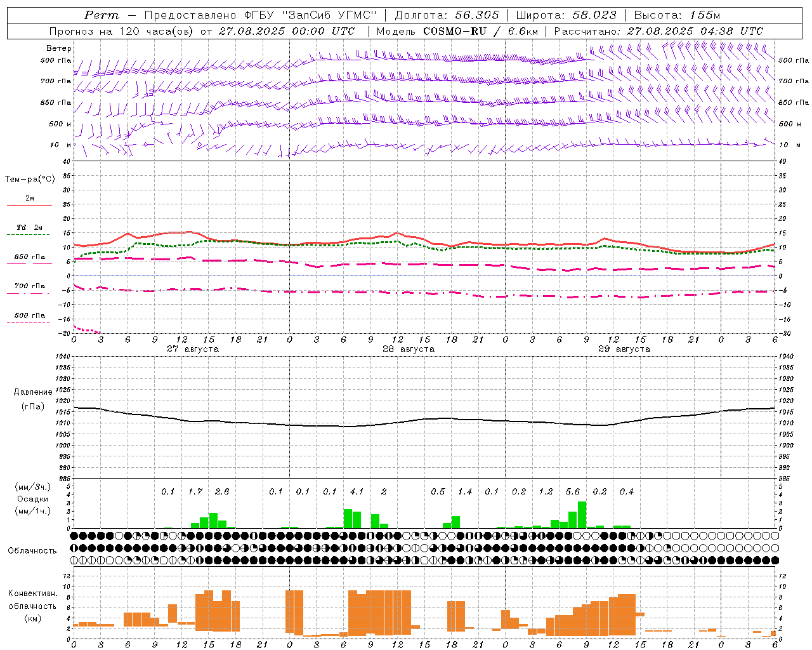The width and height of the screenshot is (812, 650).
Task: Click the precipitation value '0.4'
Action: point(627,492)
